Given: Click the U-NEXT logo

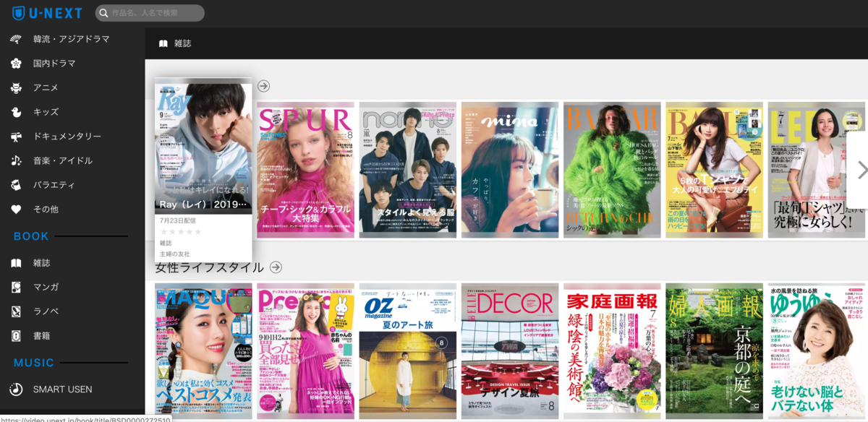Looking at the screenshot, I should pos(47,13).
